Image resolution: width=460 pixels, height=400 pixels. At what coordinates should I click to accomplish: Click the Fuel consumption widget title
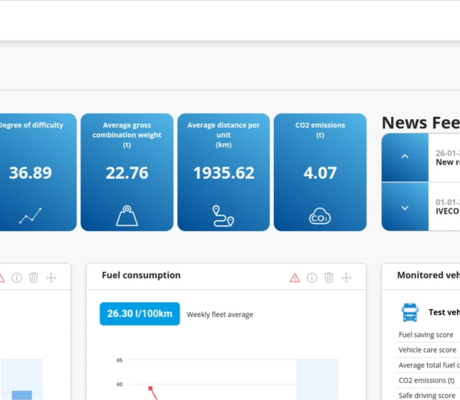point(141,275)
